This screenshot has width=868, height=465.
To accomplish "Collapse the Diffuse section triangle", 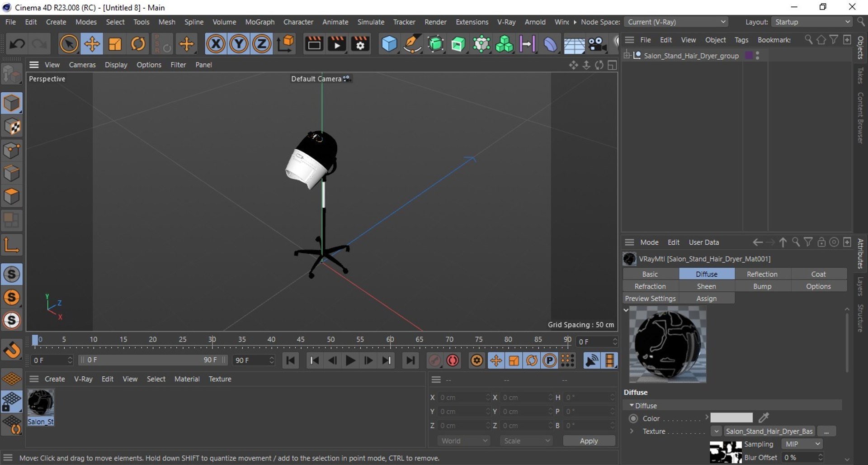I will coord(632,405).
